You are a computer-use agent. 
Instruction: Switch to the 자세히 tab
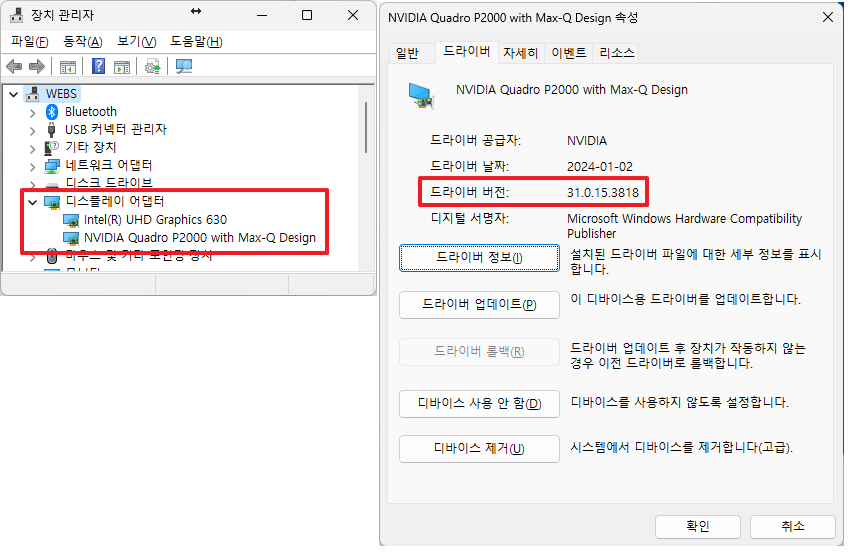pos(520,54)
